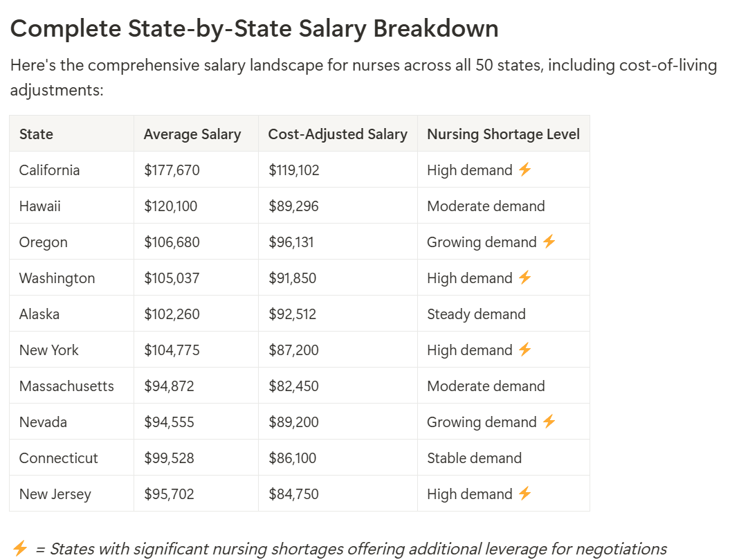Click New Jersey's $95,702 average salary
This screenshot has width=730, height=560.
coord(169,494)
